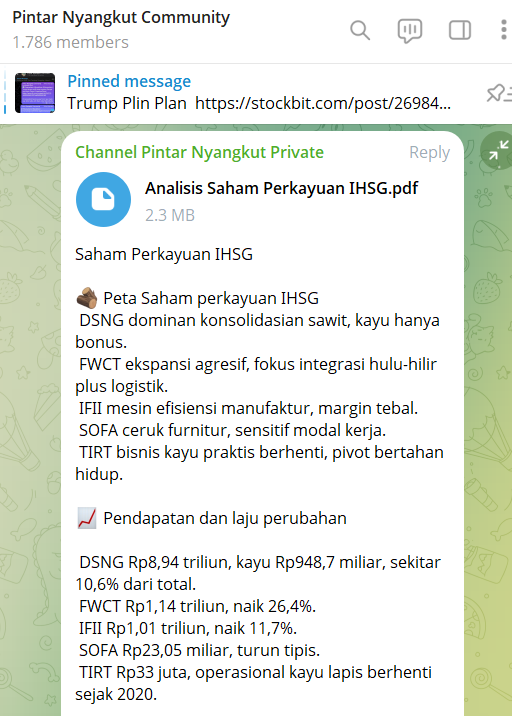Collapse the view with round arrows button
Image resolution: width=512 pixels, height=716 pixels.
498,151
